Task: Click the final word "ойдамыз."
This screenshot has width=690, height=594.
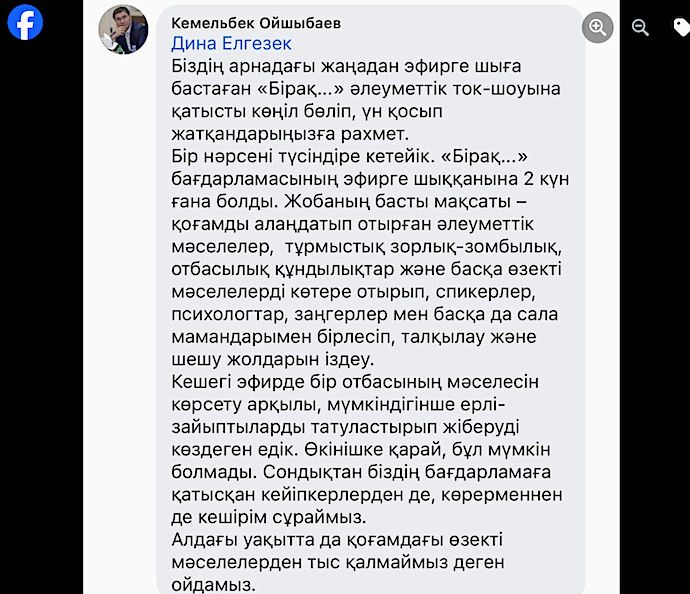Action: pos(213,585)
